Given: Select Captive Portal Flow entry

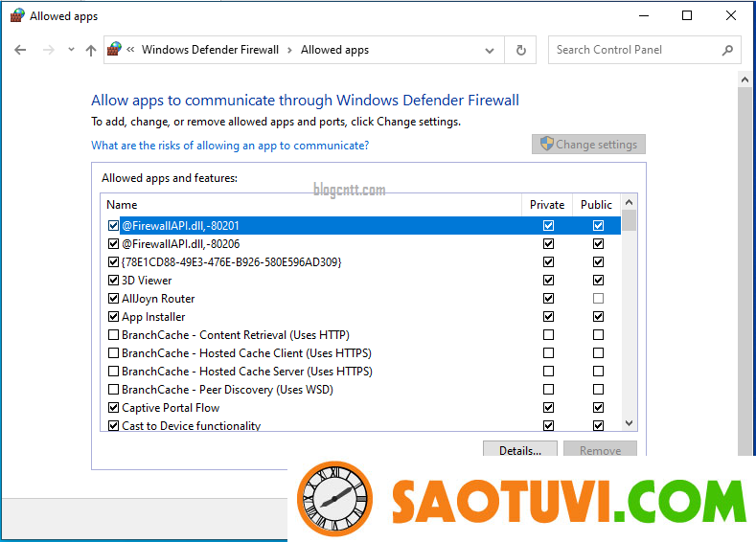Looking at the screenshot, I should 171,408.
